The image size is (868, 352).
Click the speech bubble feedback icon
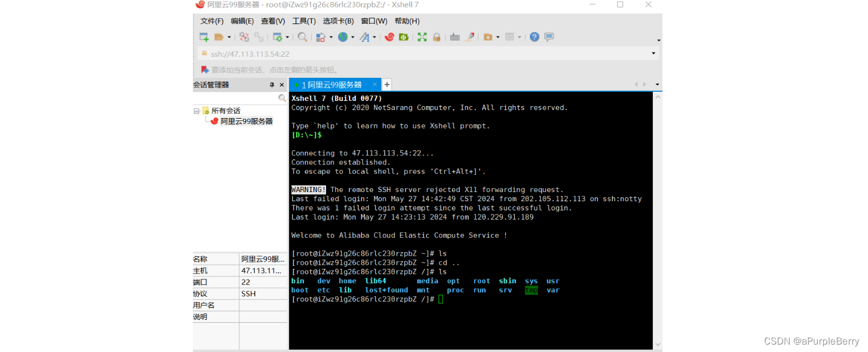(x=549, y=37)
